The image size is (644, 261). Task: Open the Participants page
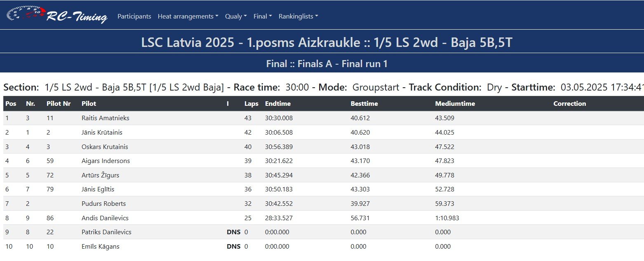click(x=134, y=16)
